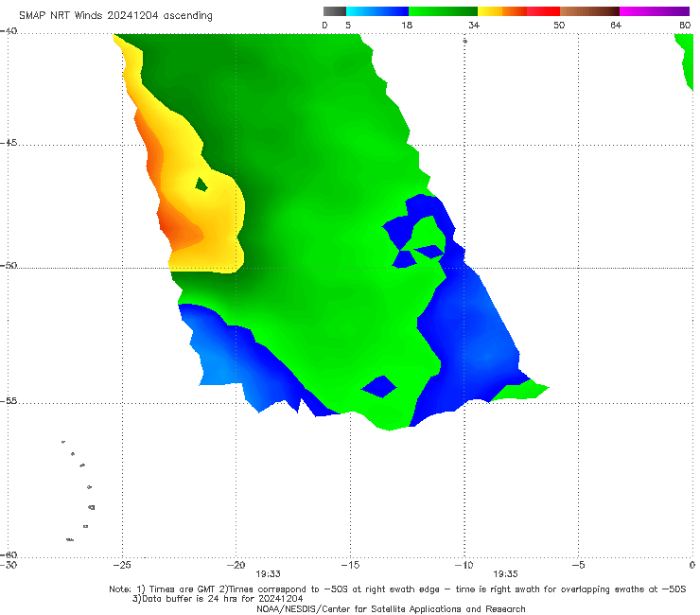Click the '-5' longitude axis label
Screen dimensions: 700x615
(x=578, y=565)
